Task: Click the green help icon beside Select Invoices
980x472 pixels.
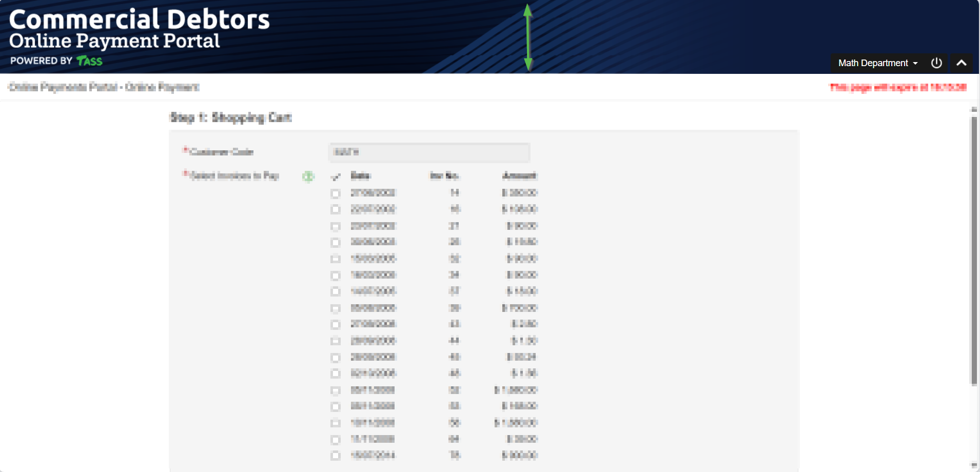Action: tap(308, 176)
